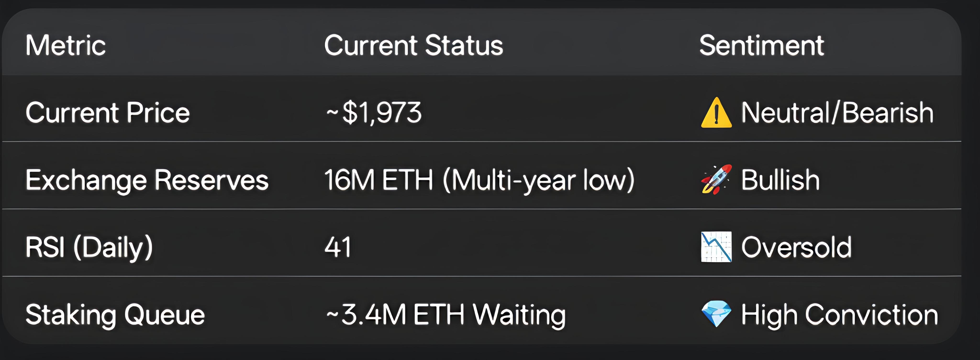This screenshot has height=360, width=980.
Task: Select the Current Status column header
Action: 413,46
